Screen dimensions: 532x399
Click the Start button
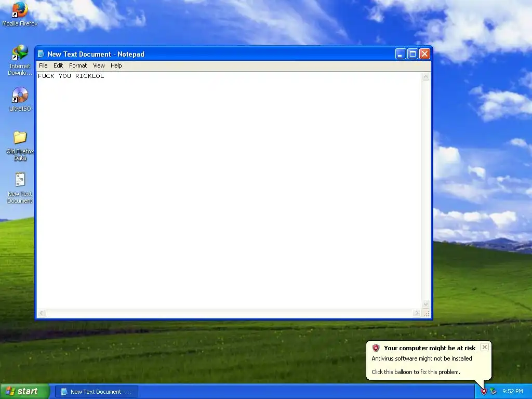25,392
